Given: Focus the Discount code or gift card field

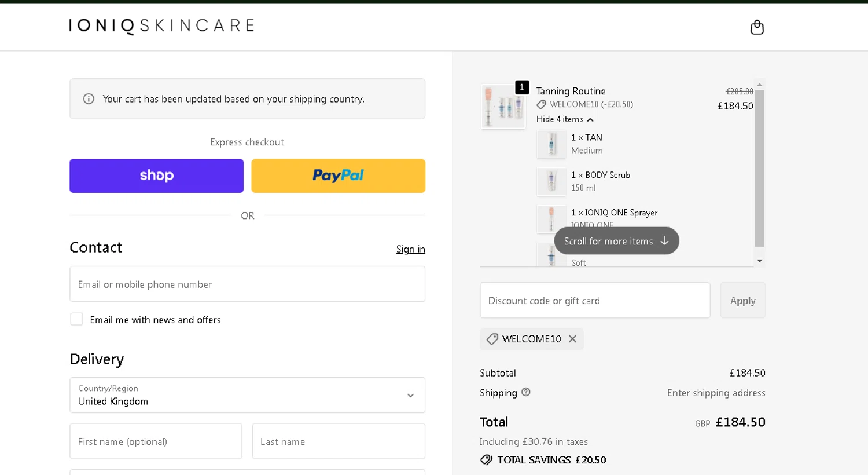Looking at the screenshot, I should click(x=595, y=301).
